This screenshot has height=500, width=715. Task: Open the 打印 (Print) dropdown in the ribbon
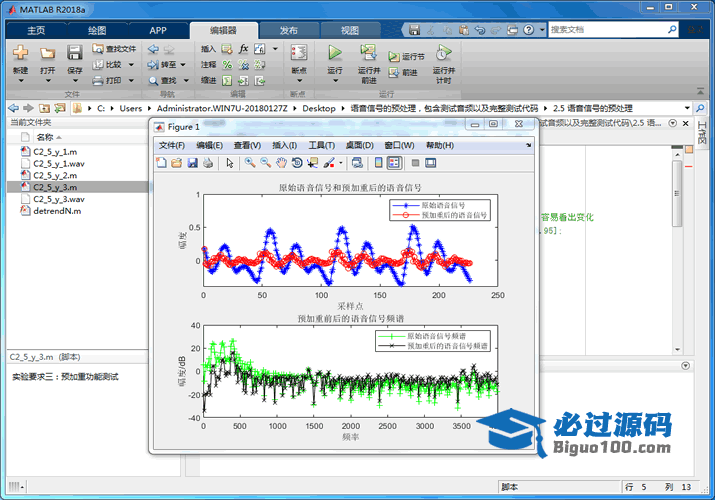[127, 80]
